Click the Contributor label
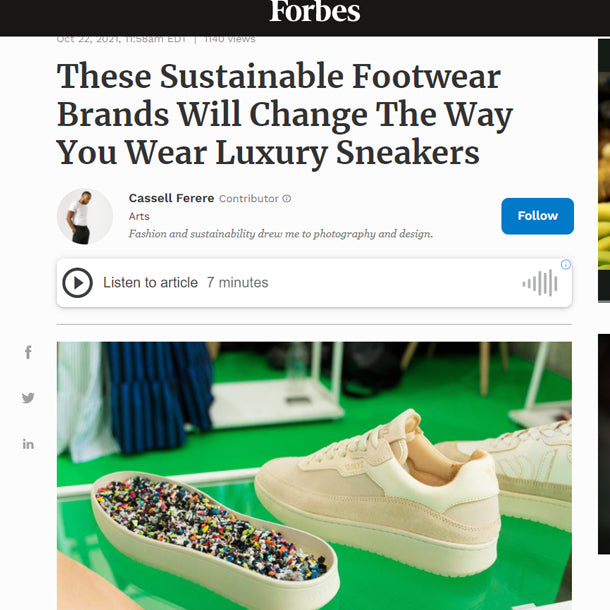This screenshot has height=610, width=610. pyautogui.click(x=248, y=199)
